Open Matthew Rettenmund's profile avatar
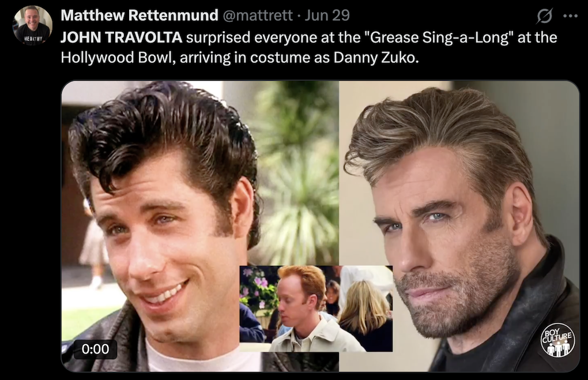Image resolution: width=588 pixels, height=380 pixels. click(x=33, y=25)
